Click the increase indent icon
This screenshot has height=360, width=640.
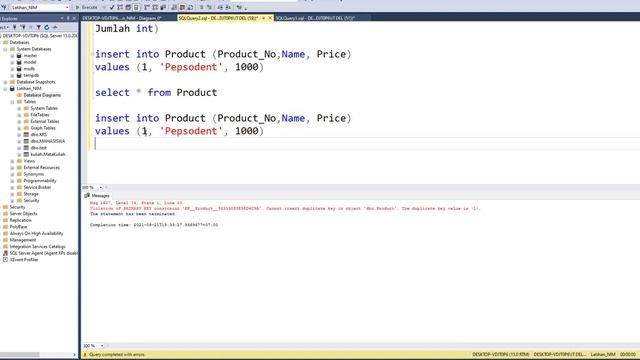click(228, 7)
